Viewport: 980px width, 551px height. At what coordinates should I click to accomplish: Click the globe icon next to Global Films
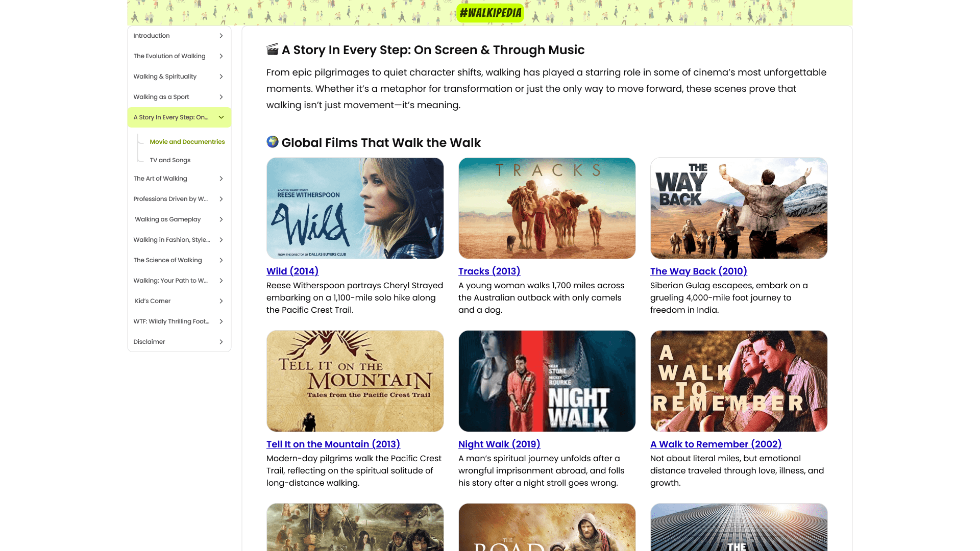(273, 142)
